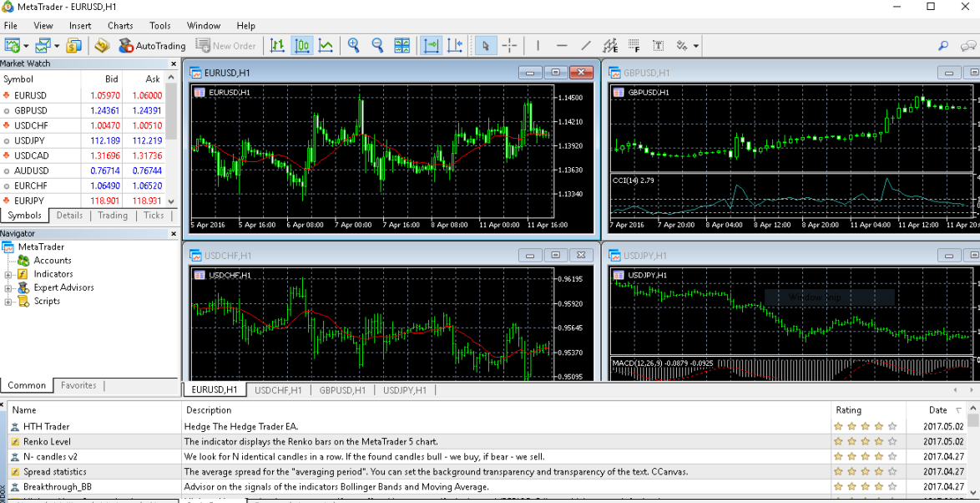
Task: Toggle chart auto scroll button
Action: 431,46
